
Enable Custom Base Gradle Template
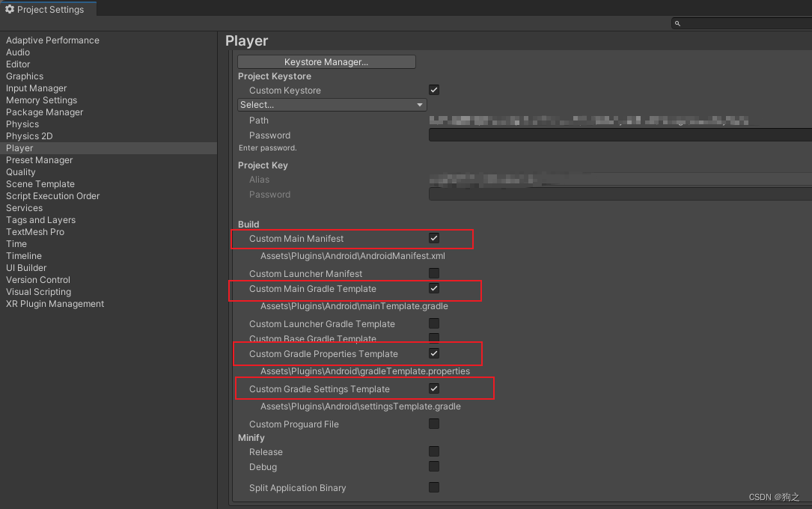tap(434, 338)
